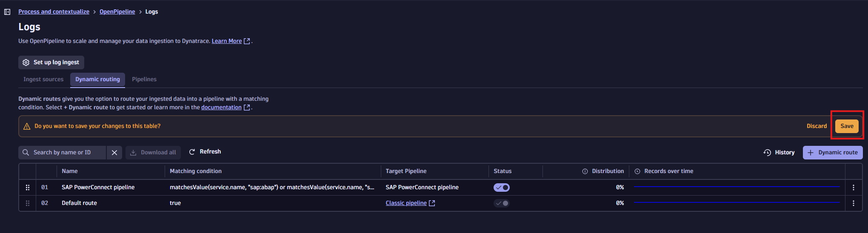
Task: Toggle SAP PowerConnect pipeline status off
Action: coord(502,188)
